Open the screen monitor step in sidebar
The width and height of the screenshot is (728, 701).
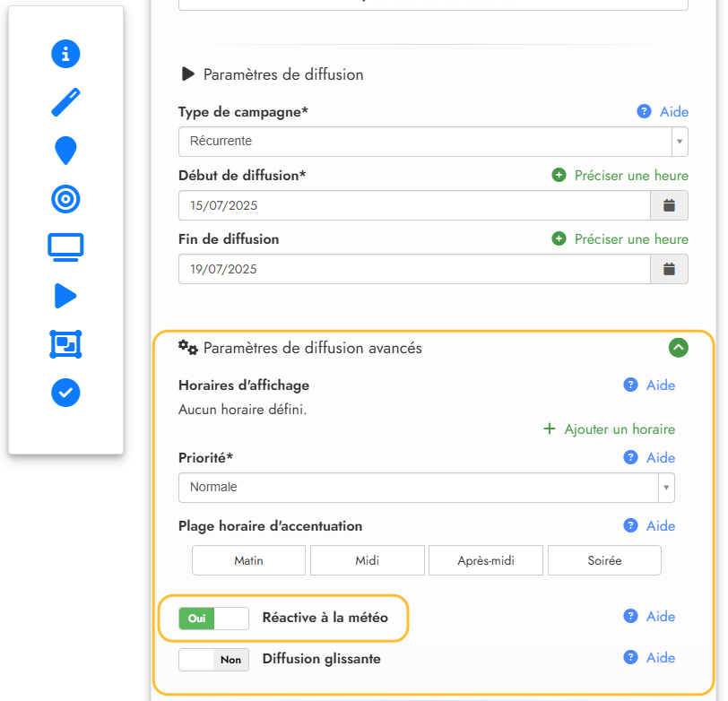(x=65, y=247)
